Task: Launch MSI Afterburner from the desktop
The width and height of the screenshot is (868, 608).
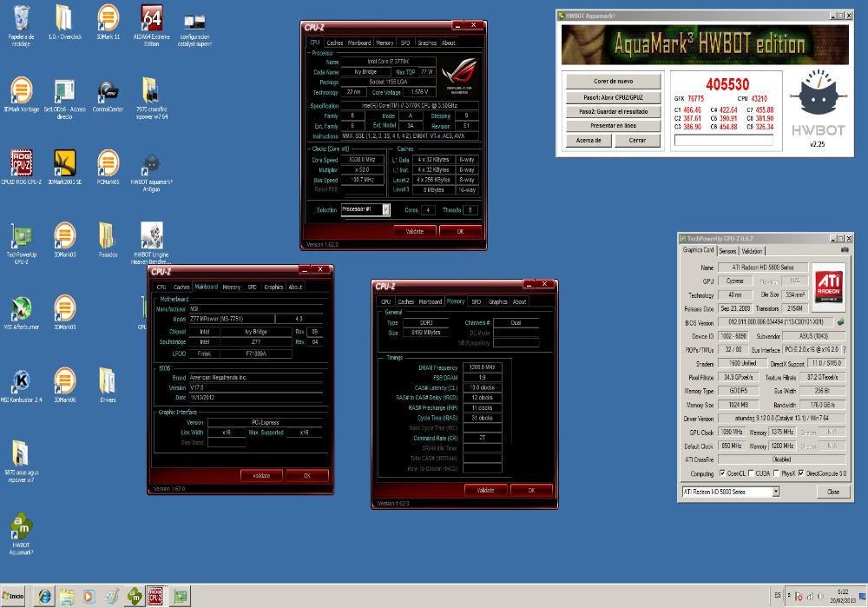Action: pyautogui.click(x=21, y=313)
